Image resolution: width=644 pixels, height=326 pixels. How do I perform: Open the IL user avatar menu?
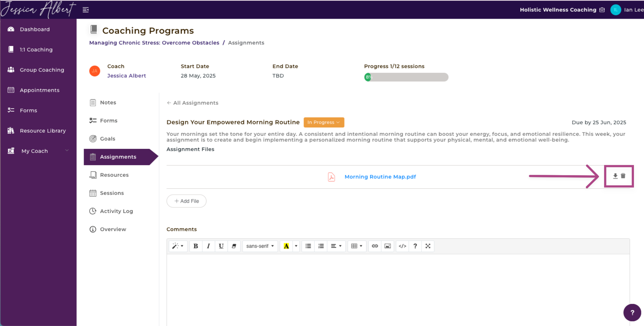click(616, 10)
